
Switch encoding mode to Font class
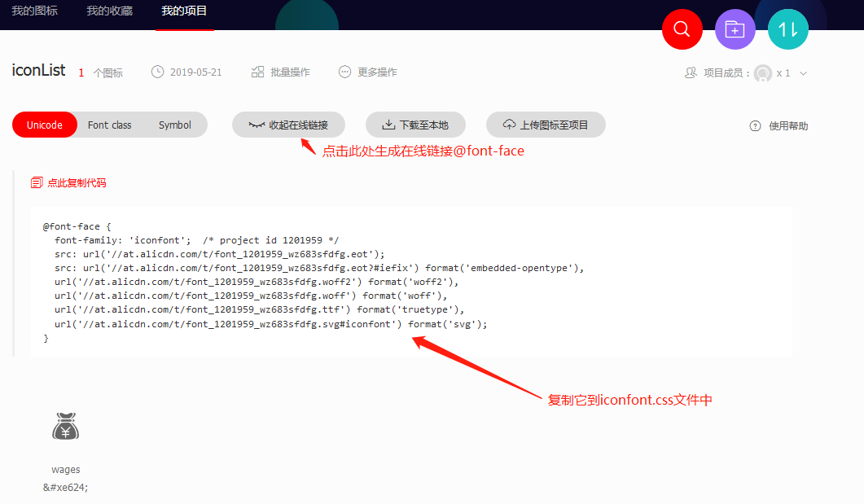pyautogui.click(x=109, y=125)
